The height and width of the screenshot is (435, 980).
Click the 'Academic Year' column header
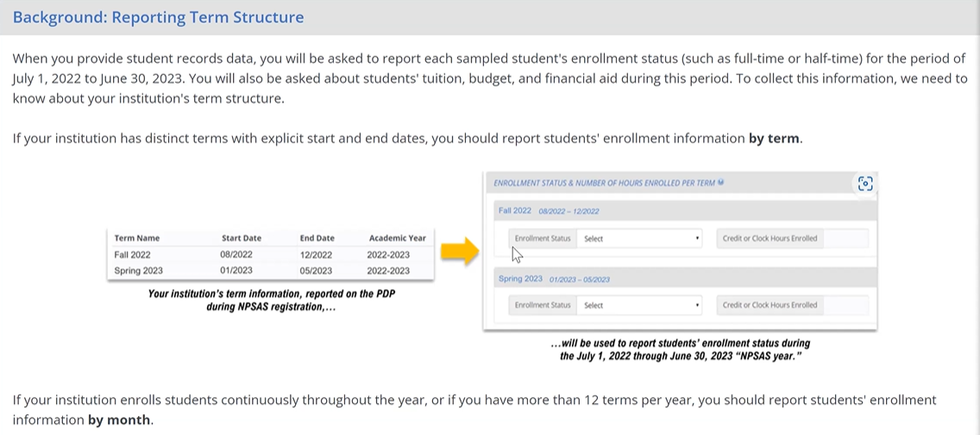click(397, 238)
